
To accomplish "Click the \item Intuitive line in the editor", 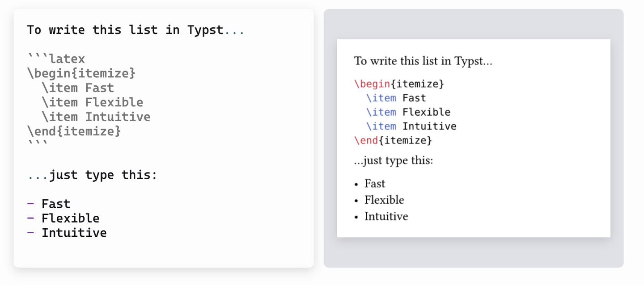I will pos(96,117).
